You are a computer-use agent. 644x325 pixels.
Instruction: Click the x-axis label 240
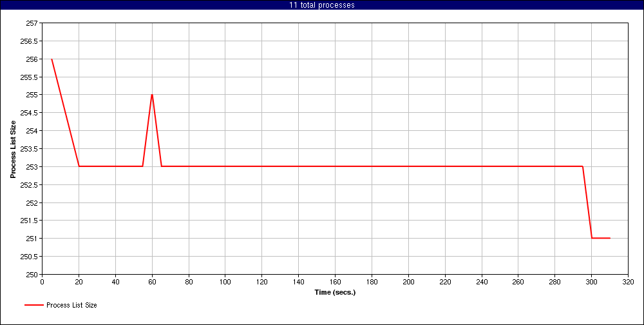(x=481, y=282)
